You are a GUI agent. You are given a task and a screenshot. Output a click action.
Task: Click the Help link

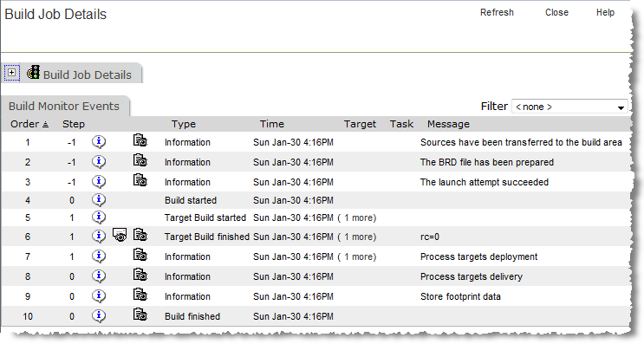tap(605, 12)
